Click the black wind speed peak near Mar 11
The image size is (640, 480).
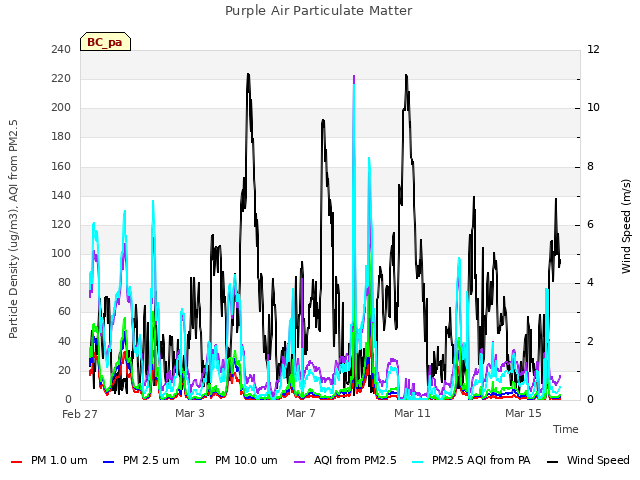(406, 78)
